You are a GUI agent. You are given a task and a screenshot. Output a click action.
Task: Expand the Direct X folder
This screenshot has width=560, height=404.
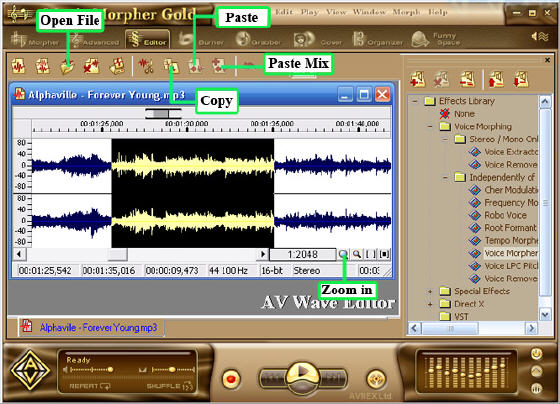pos(430,304)
